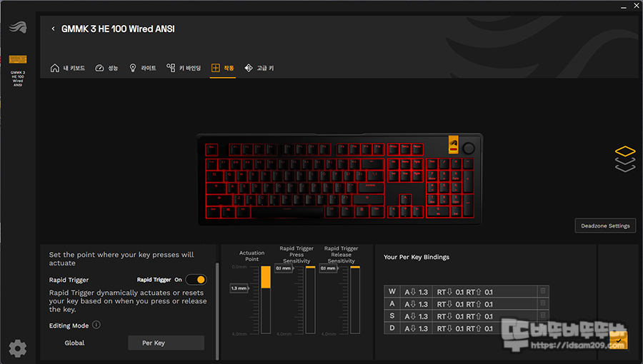Open the settings gear in the sidebar
This screenshot has height=364, width=643.
click(x=18, y=348)
